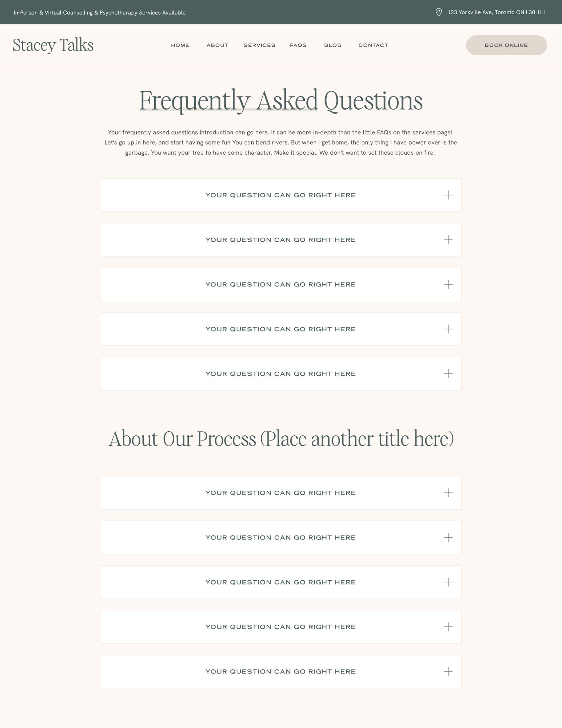Go to the About page

[217, 45]
